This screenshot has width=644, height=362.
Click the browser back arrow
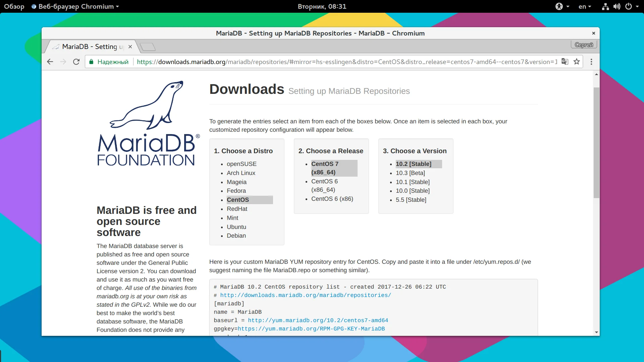pos(50,62)
